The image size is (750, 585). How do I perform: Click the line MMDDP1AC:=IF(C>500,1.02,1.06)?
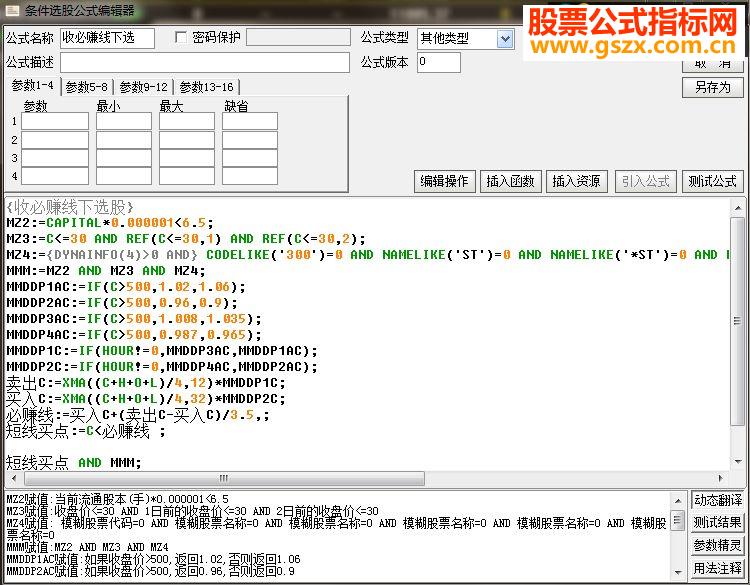126,287
